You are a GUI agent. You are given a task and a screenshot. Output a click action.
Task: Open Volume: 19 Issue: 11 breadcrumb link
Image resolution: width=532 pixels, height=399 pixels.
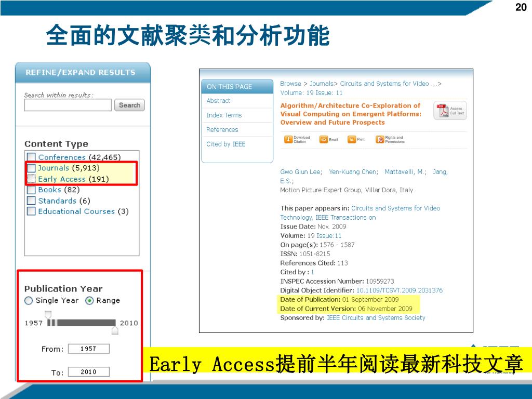click(x=311, y=93)
